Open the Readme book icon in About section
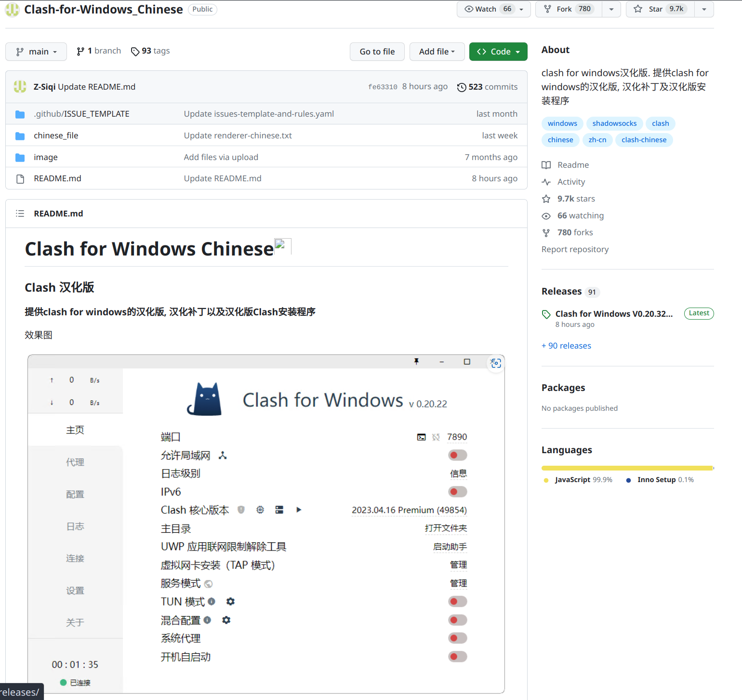742x700 pixels. click(x=546, y=165)
